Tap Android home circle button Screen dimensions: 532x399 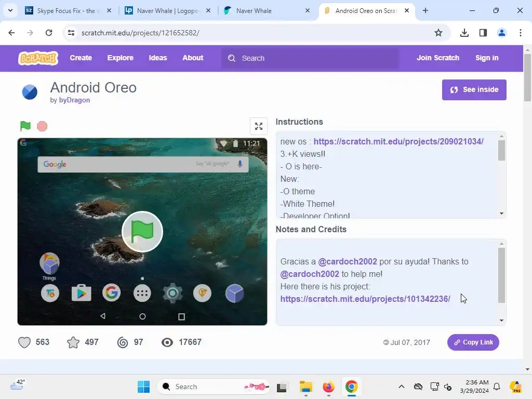[x=142, y=316]
